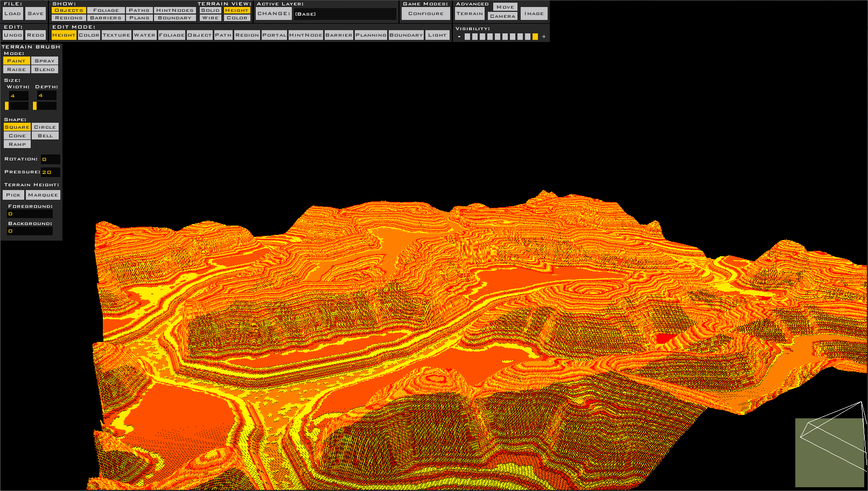868x491 pixels.
Task: Click the Background height field
Action: tap(30, 231)
